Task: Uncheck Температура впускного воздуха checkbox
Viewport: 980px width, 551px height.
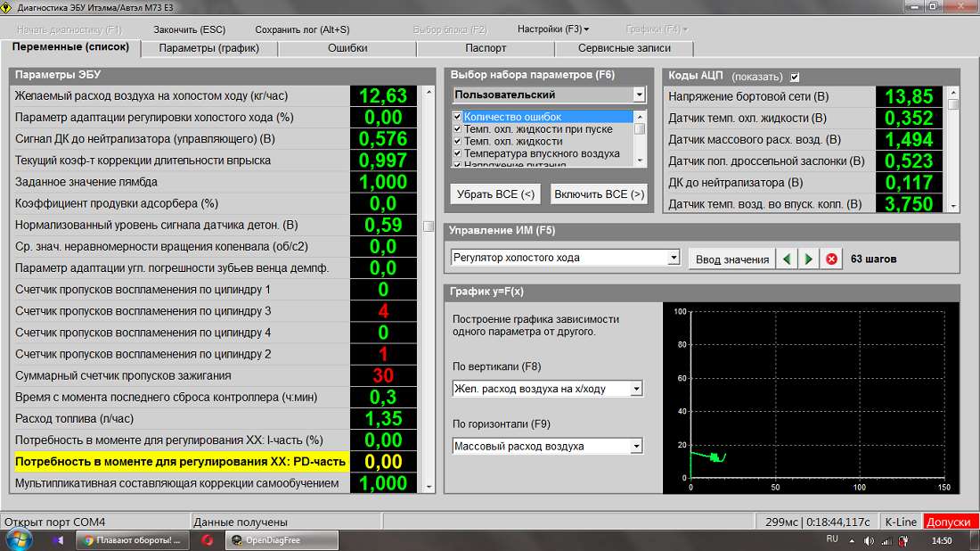Action: click(458, 153)
